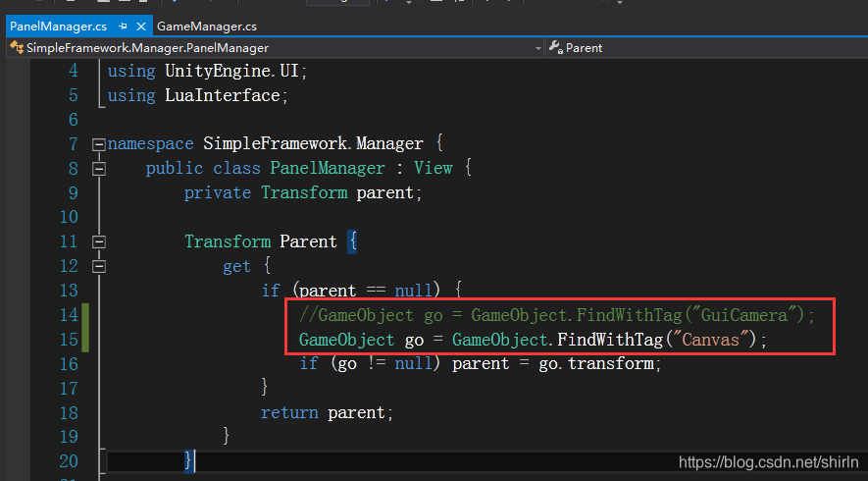Collapse the PanelManager class at line 8
This screenshot has width=868, height=481.
click(x=99, y=169)
